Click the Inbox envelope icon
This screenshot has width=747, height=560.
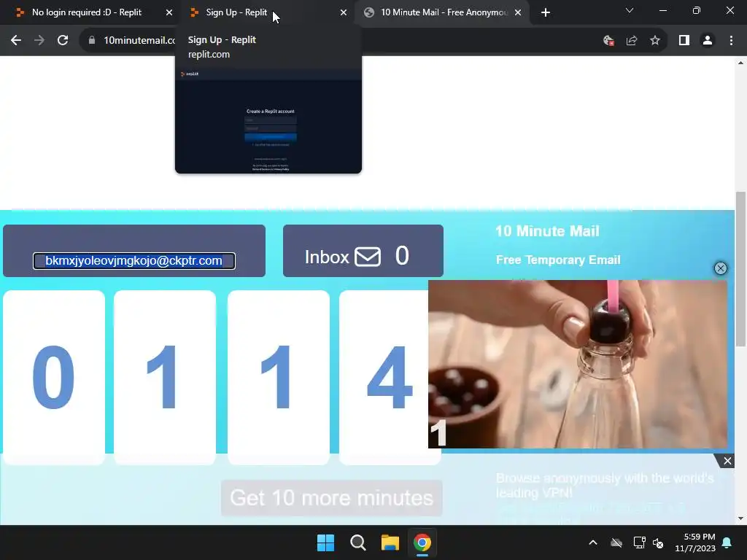click(368, 257)
